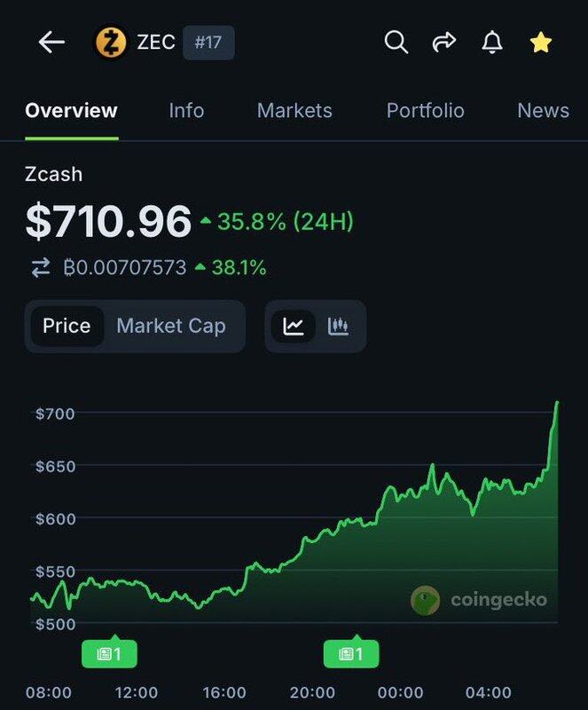Open price alerts bell icon
The width and height of the screenshot is (588, 710).
click(x=491, y=43)
